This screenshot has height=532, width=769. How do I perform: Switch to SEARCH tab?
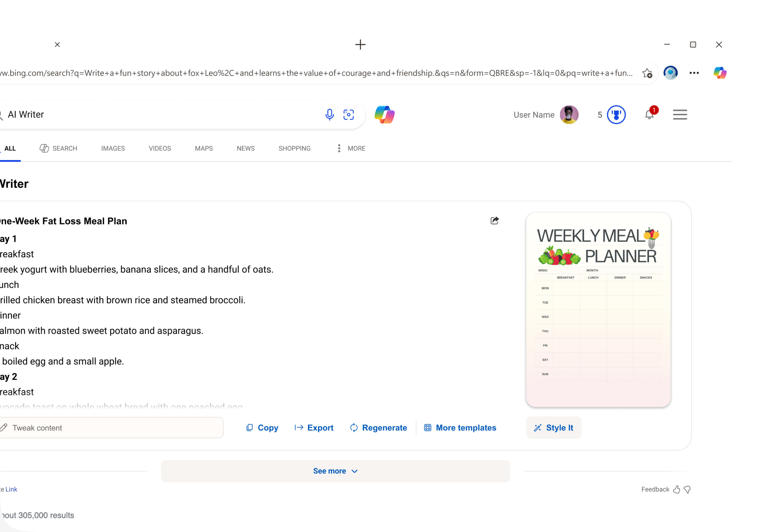click(x=58, y=149)
